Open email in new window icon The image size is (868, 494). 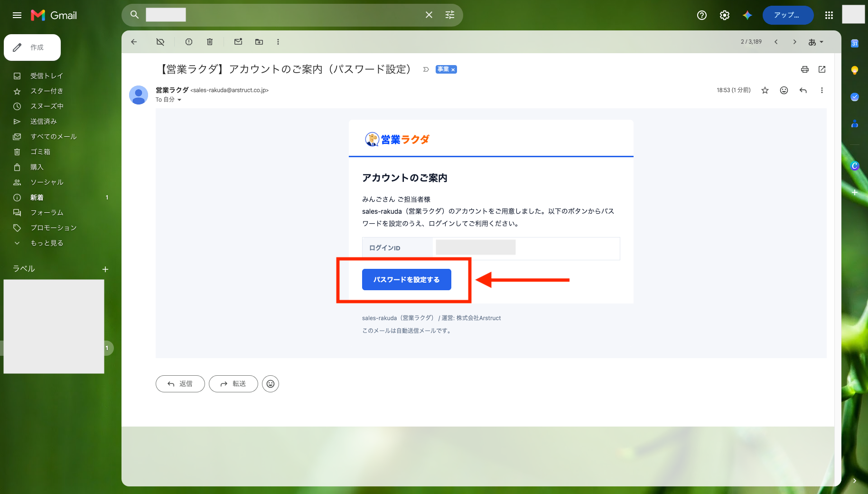[822, 69]
